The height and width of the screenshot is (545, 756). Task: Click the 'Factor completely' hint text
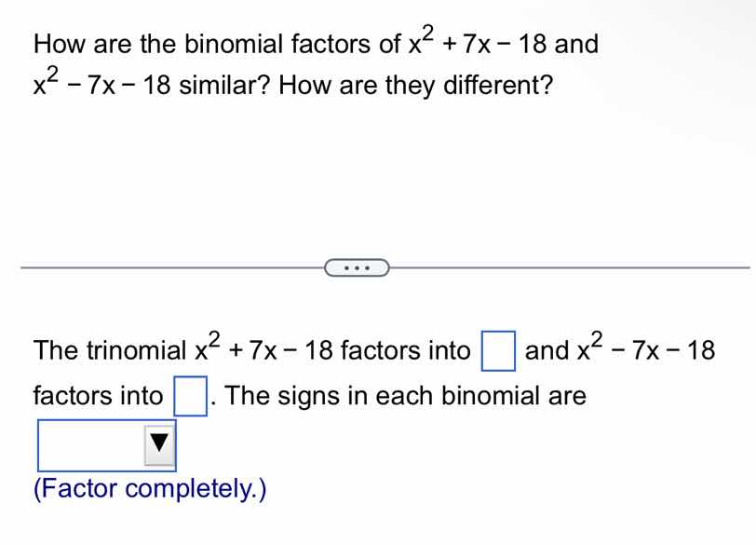point(149,488)
